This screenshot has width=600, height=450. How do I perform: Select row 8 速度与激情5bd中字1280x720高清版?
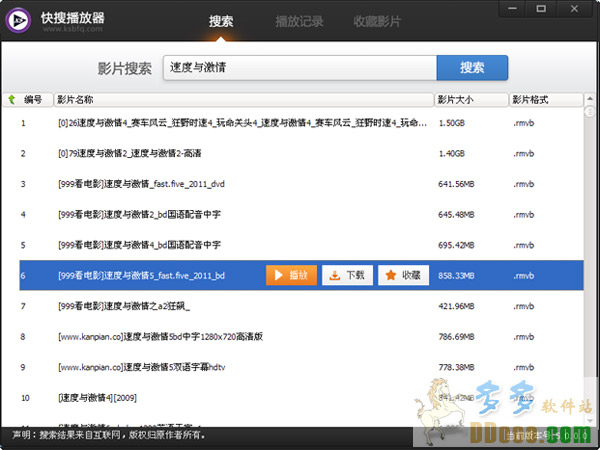click(x=302, y=337)
